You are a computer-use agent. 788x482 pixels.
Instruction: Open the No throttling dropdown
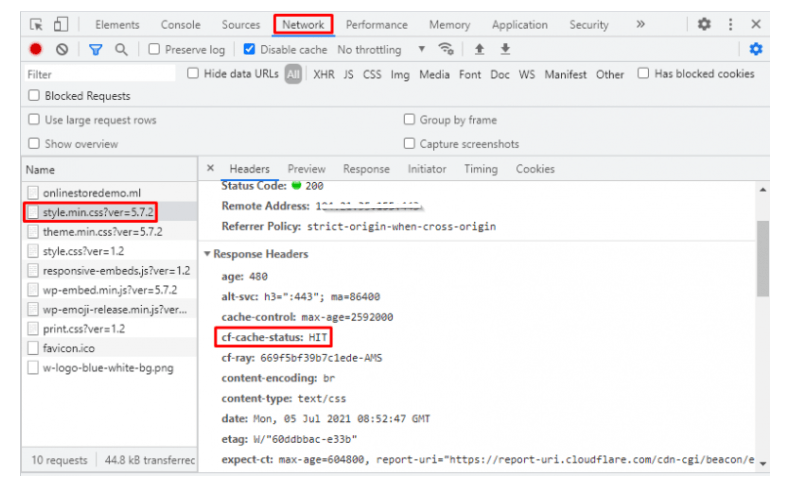click(x=380, y=49)
